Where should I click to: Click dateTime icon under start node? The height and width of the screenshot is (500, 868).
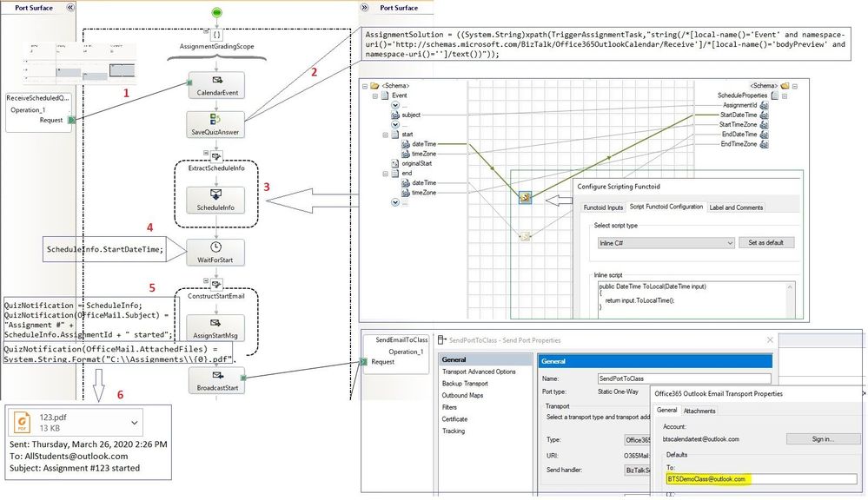pyautogui.click(x=406, y=144)
